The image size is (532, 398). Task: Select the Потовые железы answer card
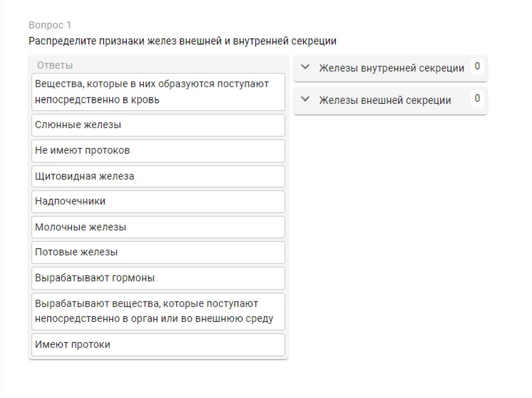coord(158,252)
